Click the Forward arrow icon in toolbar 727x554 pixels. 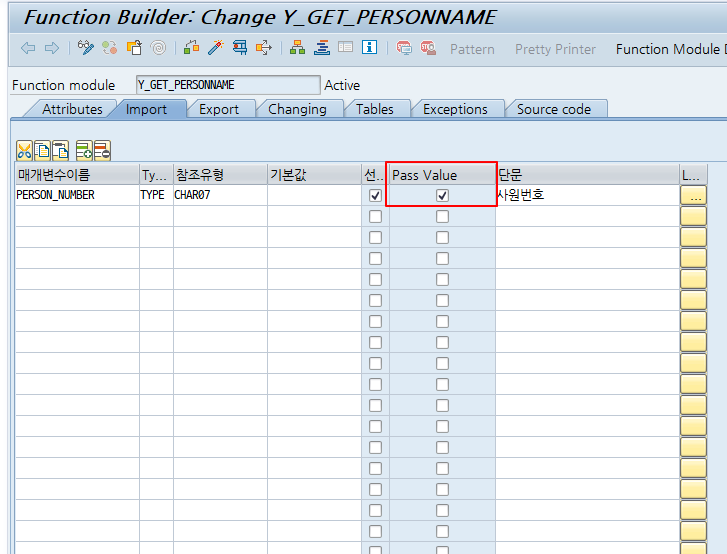(x=52, y=48)
